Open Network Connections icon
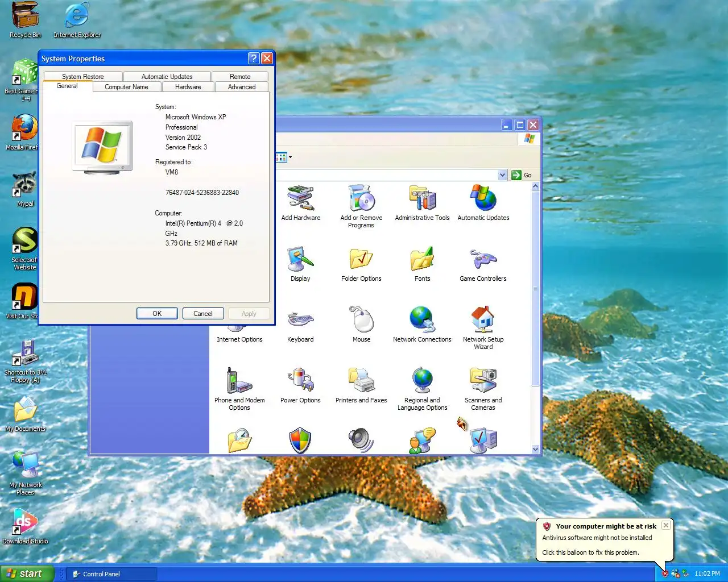The width and height of the screenshot is (728, 582). (422, 325)
